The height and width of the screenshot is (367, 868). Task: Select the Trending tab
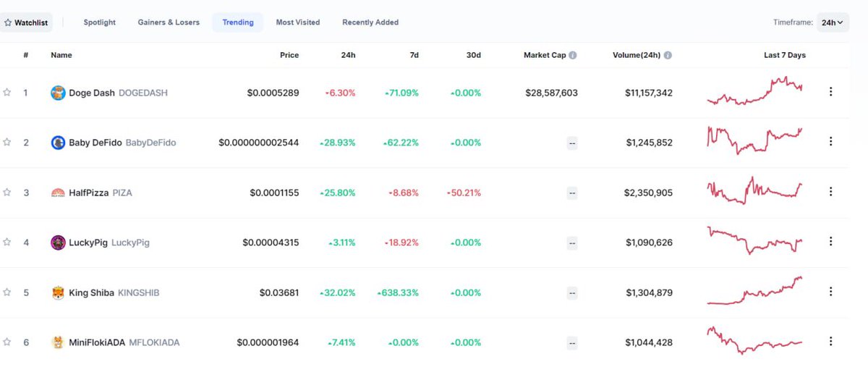[x=238, y=22]
